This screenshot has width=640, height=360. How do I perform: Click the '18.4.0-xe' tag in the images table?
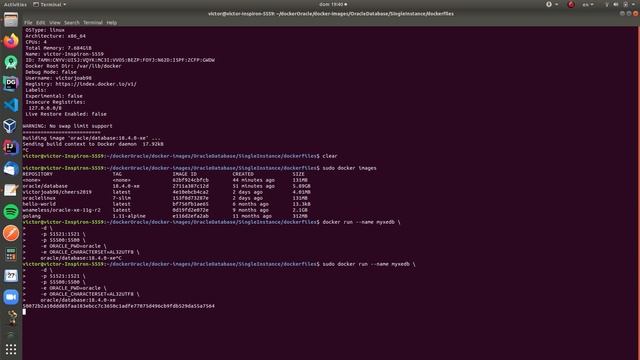(126, 186)
